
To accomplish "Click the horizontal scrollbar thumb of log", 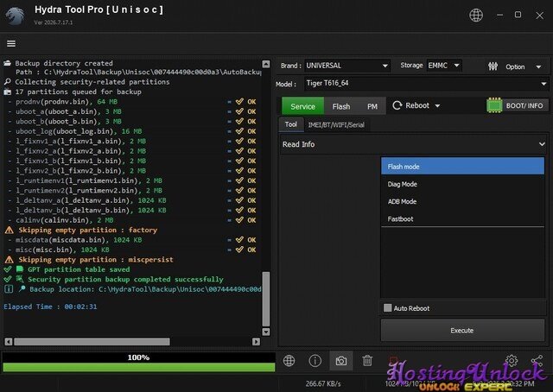I will pyautogui.click(x=92, y=342).
